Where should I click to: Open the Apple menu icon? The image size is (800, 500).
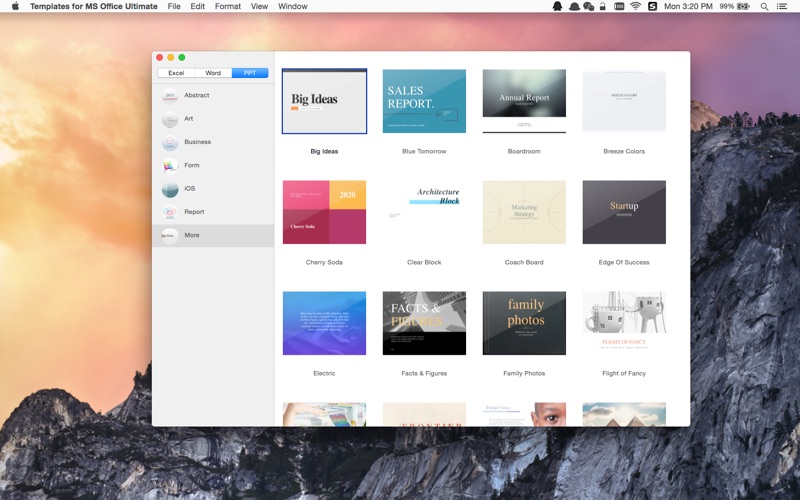point(15,6)
